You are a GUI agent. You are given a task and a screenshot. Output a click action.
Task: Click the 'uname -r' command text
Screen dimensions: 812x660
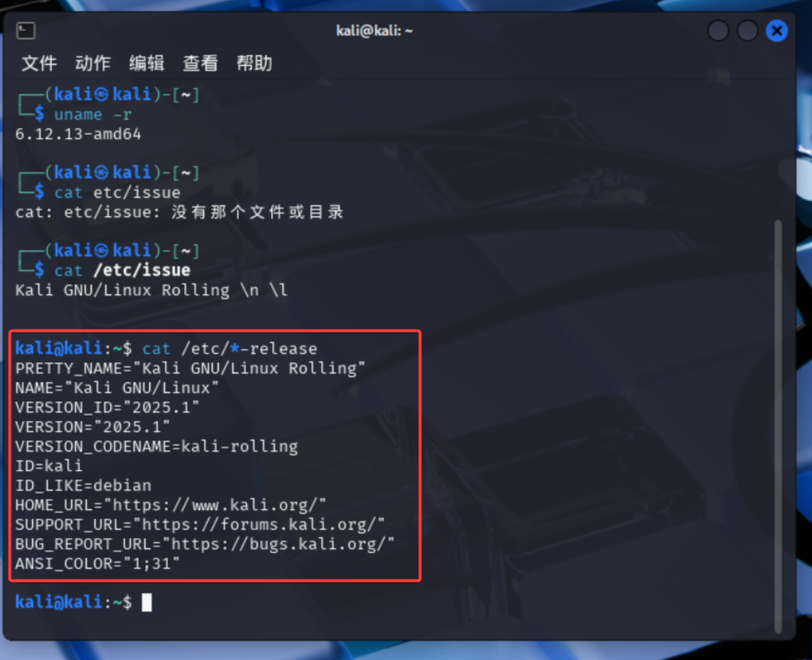(93, 114)
